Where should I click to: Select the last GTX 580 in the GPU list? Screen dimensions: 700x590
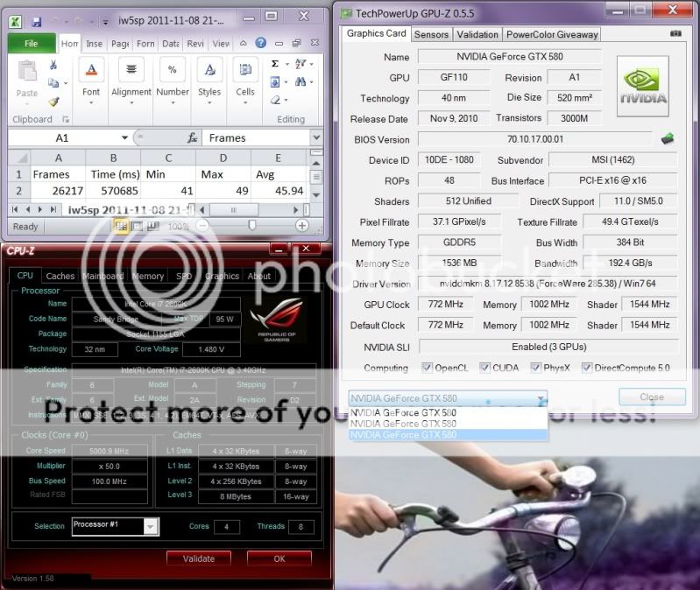pos(403,434)
